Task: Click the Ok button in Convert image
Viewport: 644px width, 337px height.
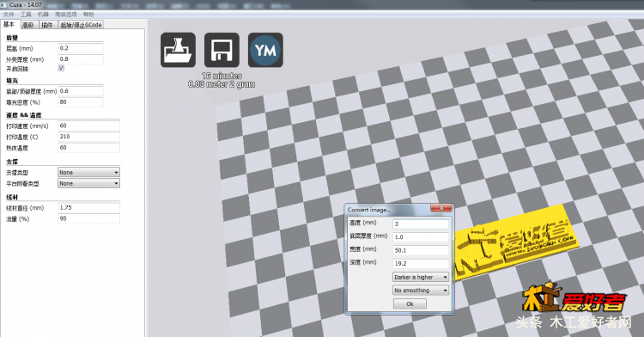Action: pos(410,303)
